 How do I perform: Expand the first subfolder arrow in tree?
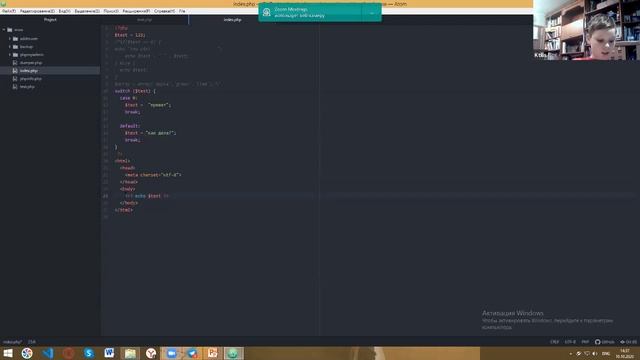tap(10, 38)
